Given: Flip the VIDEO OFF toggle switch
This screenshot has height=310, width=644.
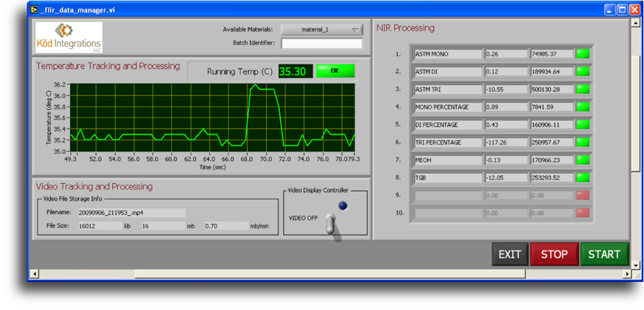Looking at the screenshot, I should [x=332, y=224].
